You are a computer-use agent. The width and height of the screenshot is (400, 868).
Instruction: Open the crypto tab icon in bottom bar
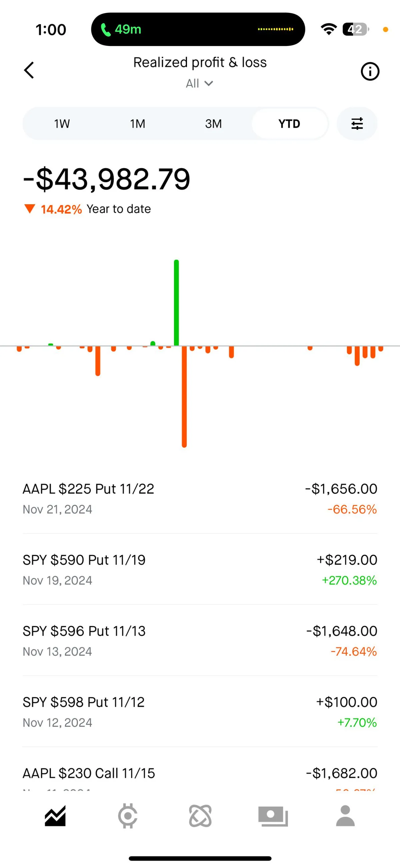click(x=127, y=816)
